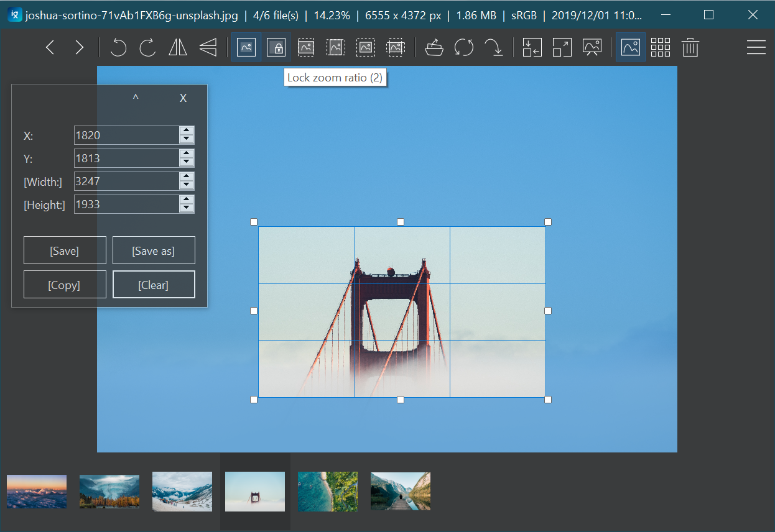Click the Y coordinate input field

click(124, 158)
